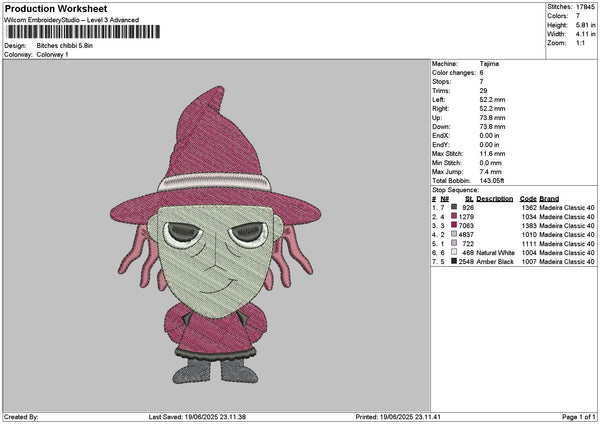
Task: Click the Machine value Tajima
Action: click(x=489, y=64)
